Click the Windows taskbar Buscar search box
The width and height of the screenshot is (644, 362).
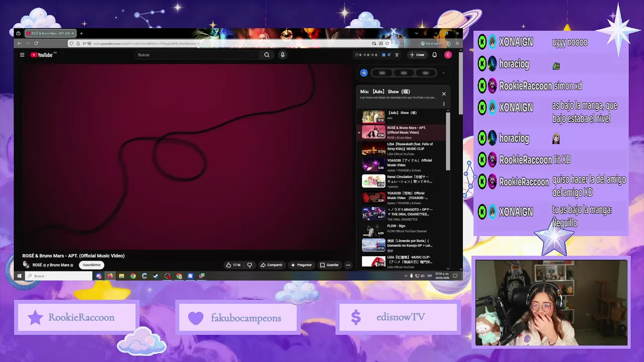(x=59, y=276)
